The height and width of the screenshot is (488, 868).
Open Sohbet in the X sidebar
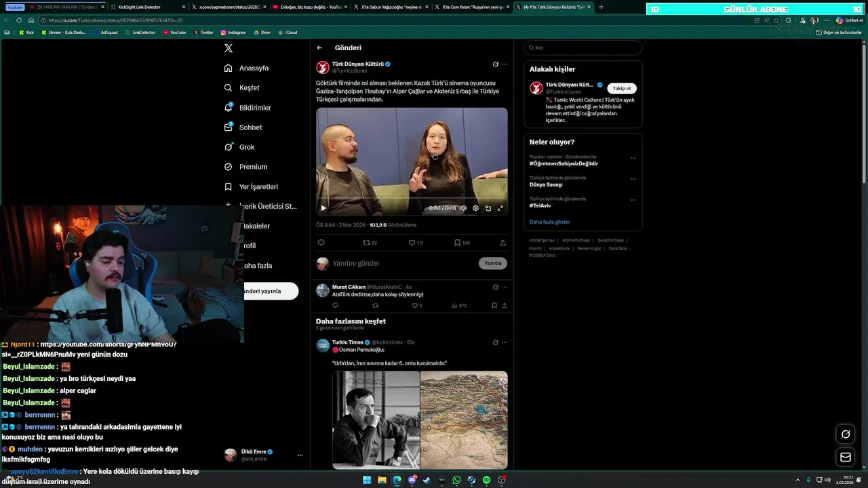[x=243, y=127]
